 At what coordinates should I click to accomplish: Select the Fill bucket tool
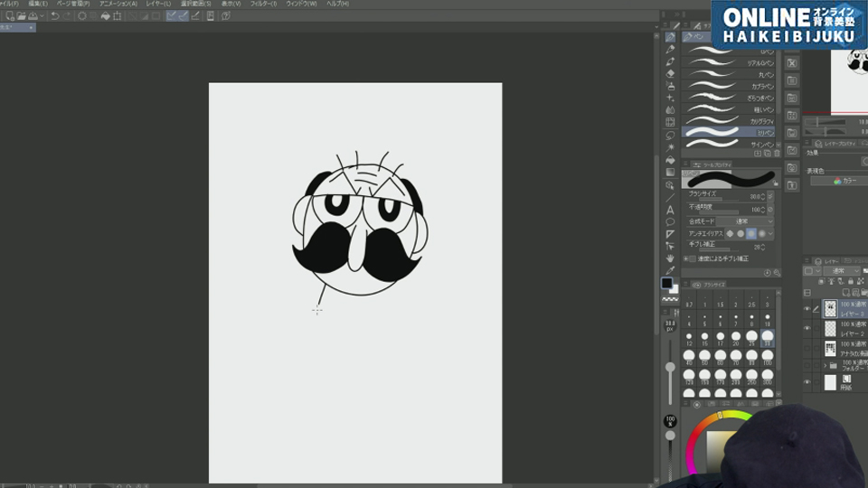(x=670, y=160)
